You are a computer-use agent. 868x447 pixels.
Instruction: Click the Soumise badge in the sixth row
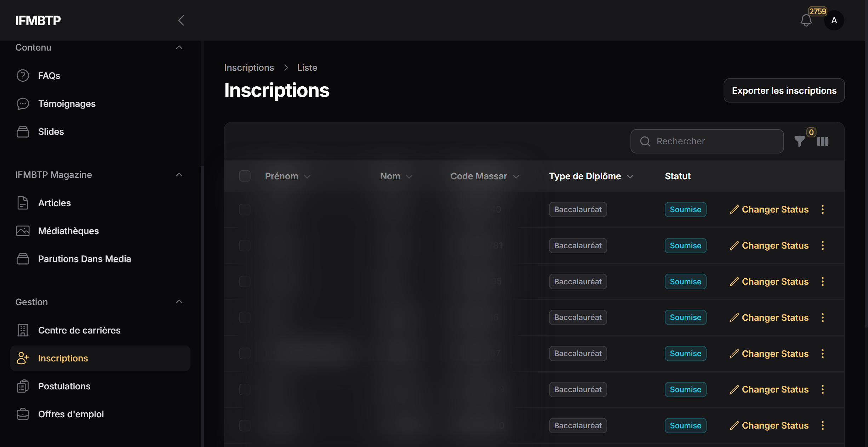coord(685,389)
